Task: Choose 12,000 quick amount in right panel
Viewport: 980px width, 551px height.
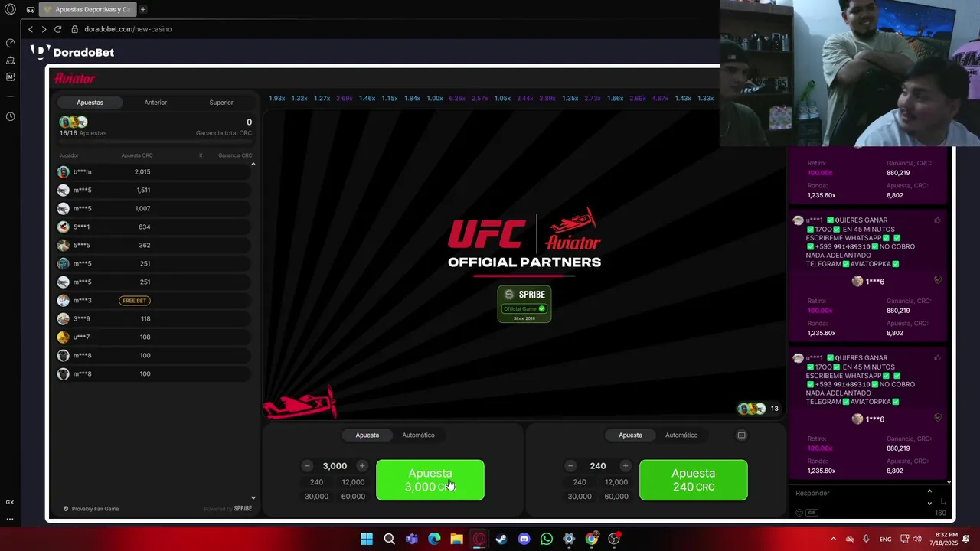Action: pyautogui.click(x=616, y=482)
